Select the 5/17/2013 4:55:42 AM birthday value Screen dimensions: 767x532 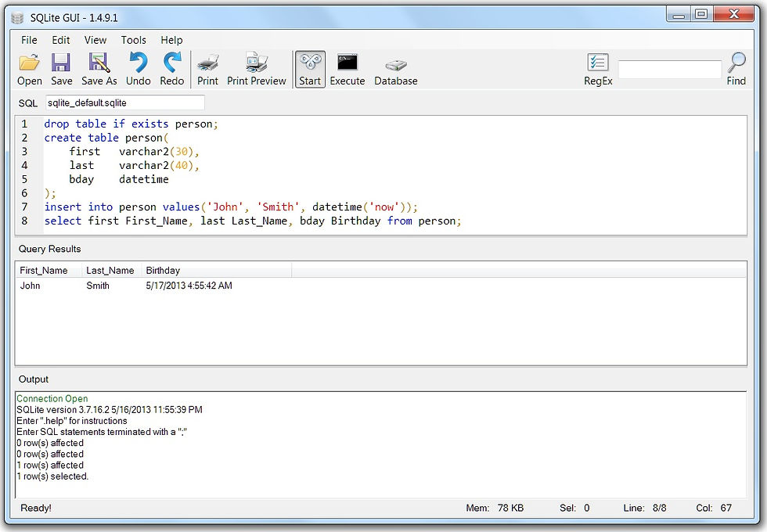click(189, 286)
